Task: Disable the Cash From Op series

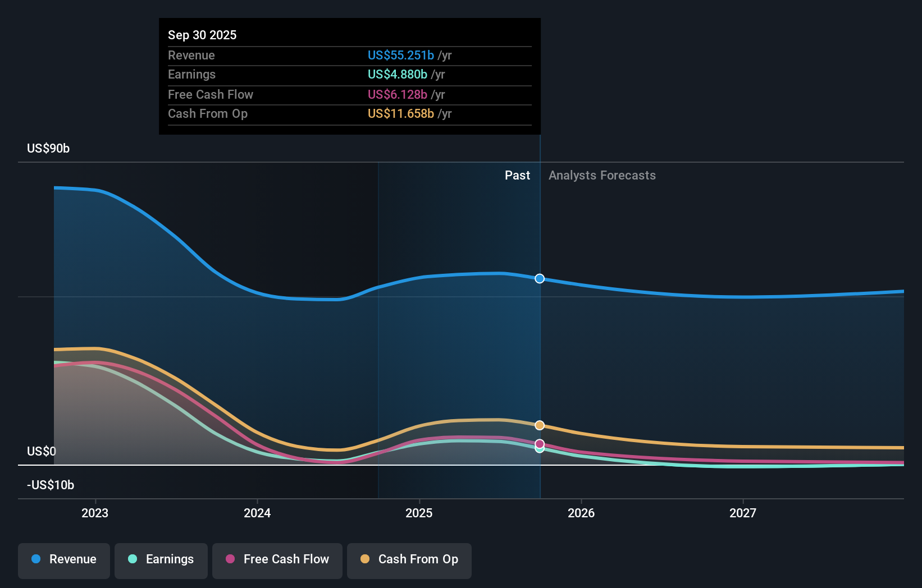Action: pyautogui.click(x=409, y=560)
